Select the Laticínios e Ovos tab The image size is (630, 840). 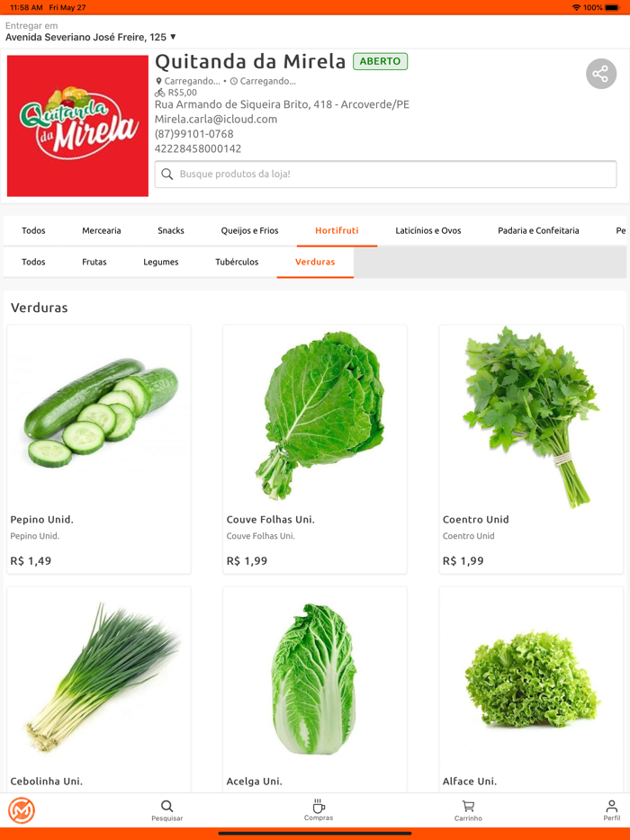[x=428, y=231]
